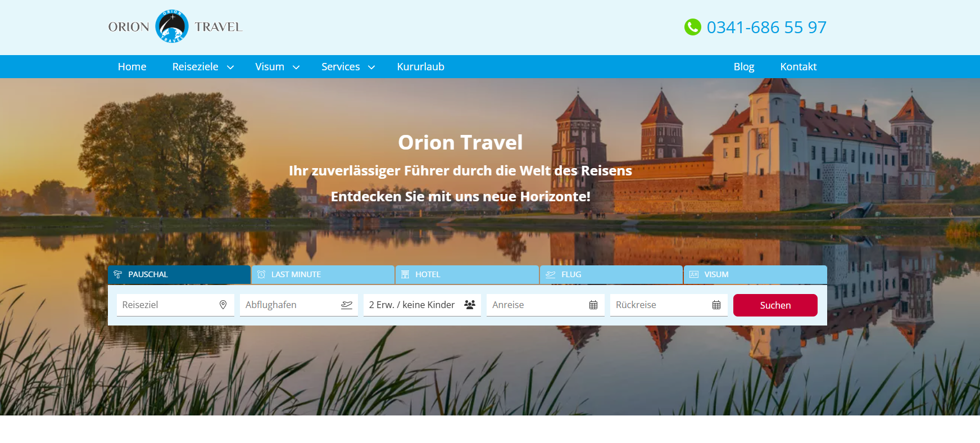This screenshot has height=443, width=980.
Task: Open the Blog page
Action: pos(744,66)
